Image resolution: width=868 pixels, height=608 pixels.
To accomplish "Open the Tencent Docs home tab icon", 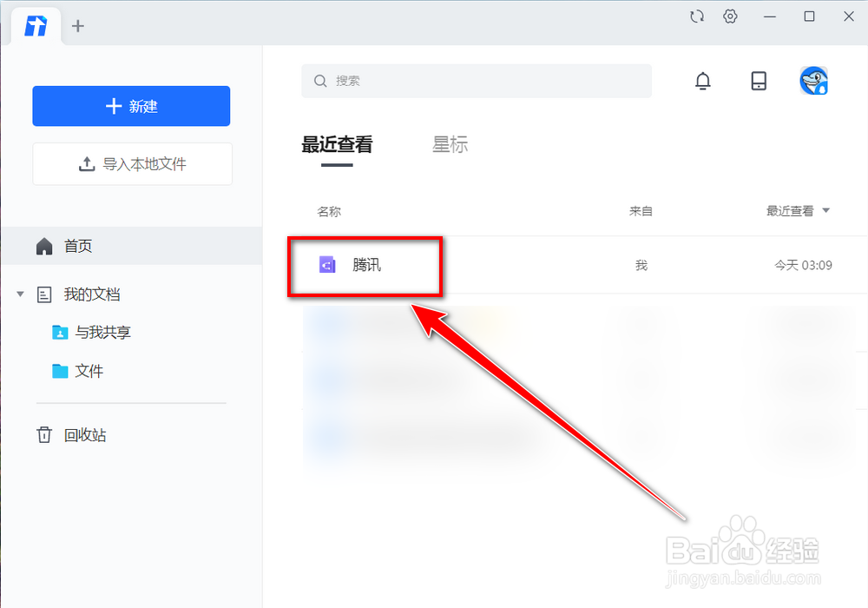I will (x=34, y=25).
